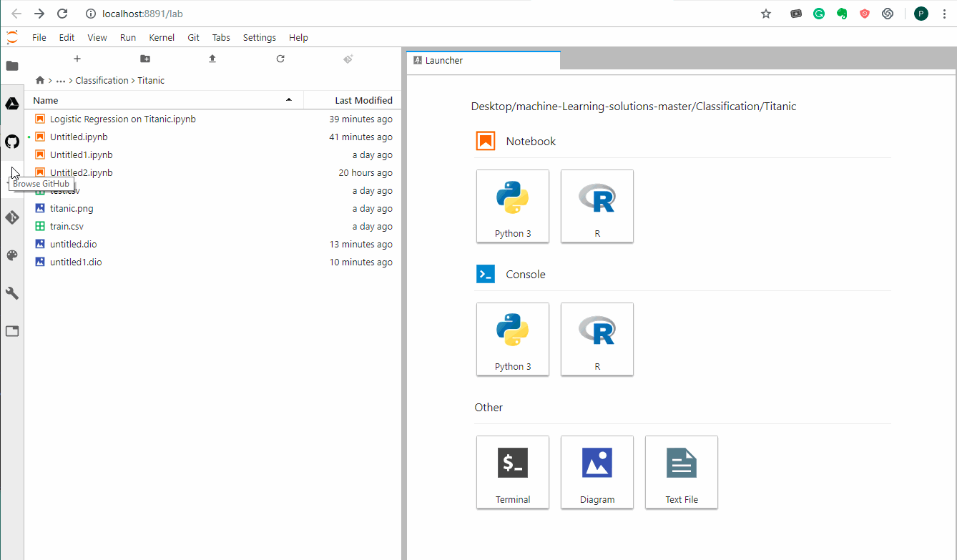Screen dimensions: 957x560
Task: Open the Git sidebar panel
Action: point(12,217)
